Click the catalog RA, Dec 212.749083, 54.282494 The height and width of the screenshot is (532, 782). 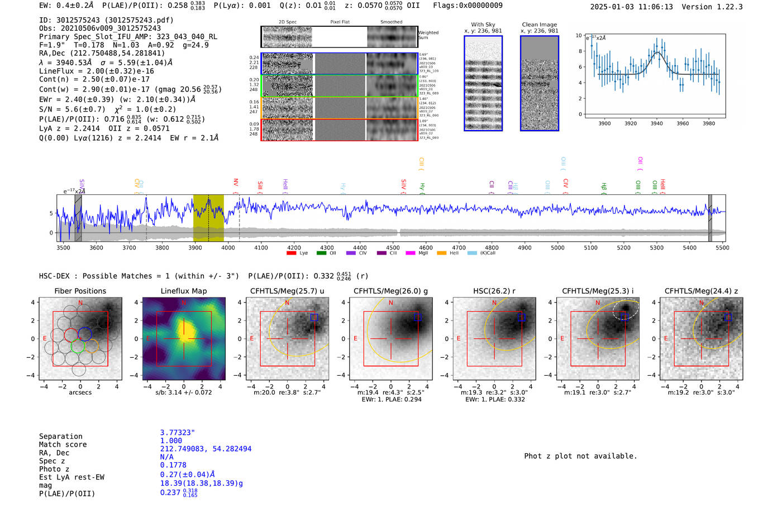pos(206,449)
